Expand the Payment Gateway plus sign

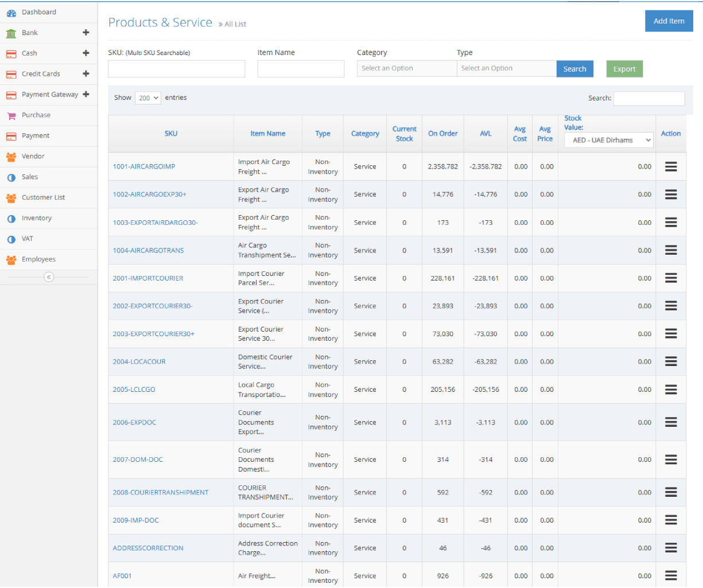pos(86,94)
